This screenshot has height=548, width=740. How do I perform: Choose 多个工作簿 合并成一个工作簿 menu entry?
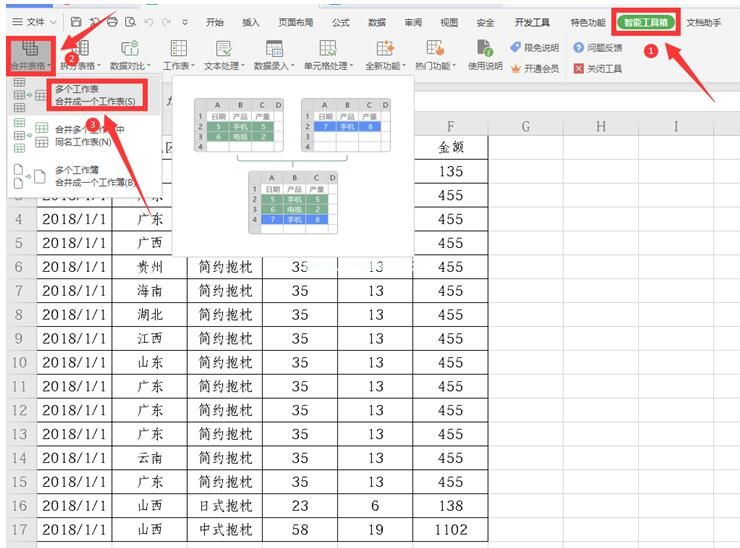click(x=95, y=176)
